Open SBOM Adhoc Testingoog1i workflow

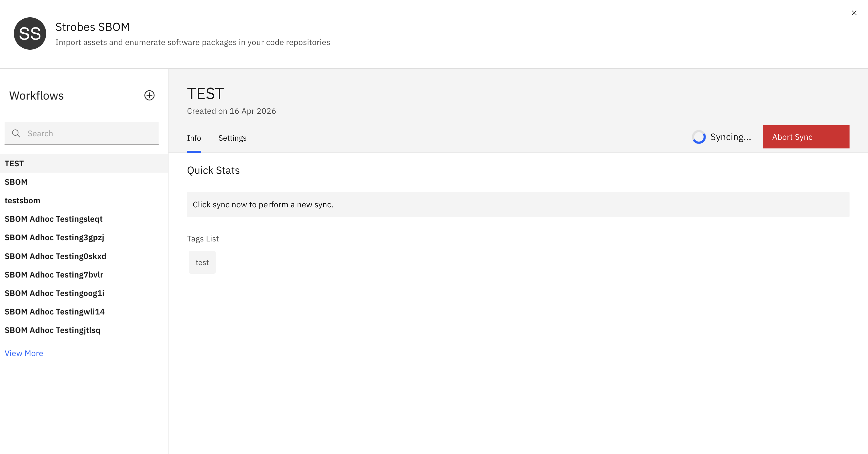point(54,293)
